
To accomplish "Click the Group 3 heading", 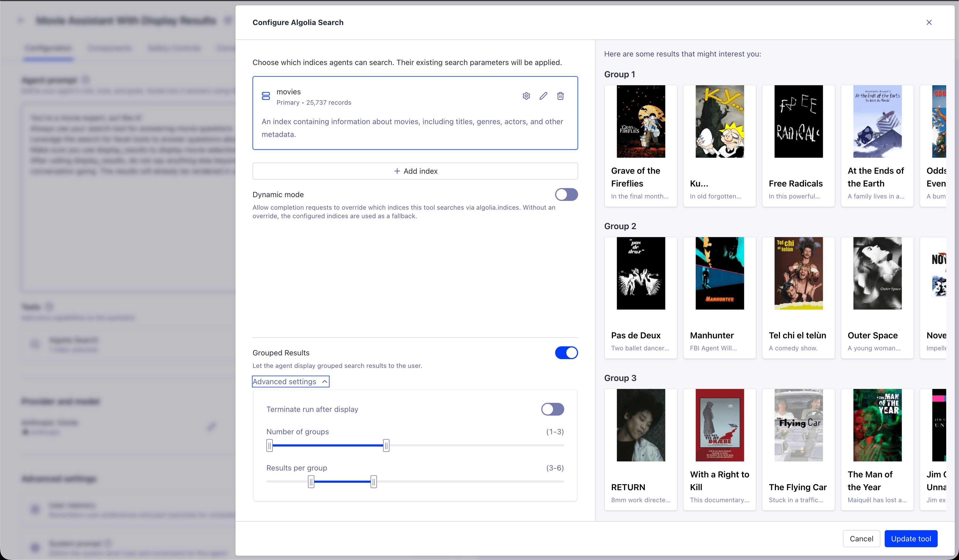I will [620, 378].
